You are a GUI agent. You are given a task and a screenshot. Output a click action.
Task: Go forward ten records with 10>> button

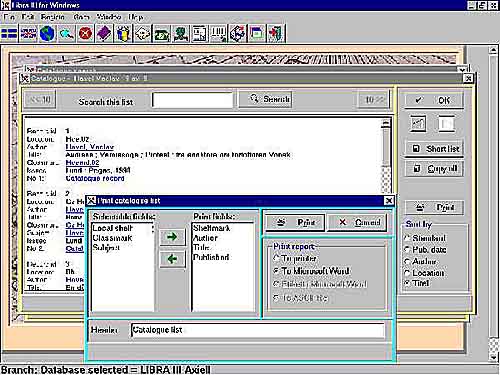point(374,99)
